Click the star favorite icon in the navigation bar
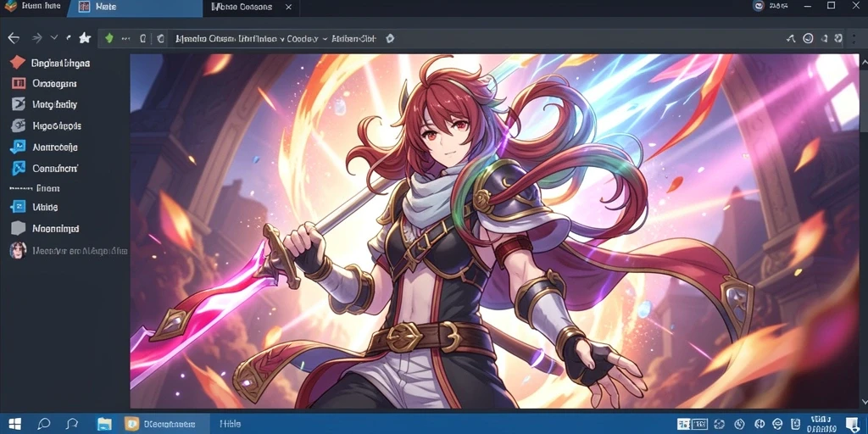868x434 pixels. click(x=85, y=37)
